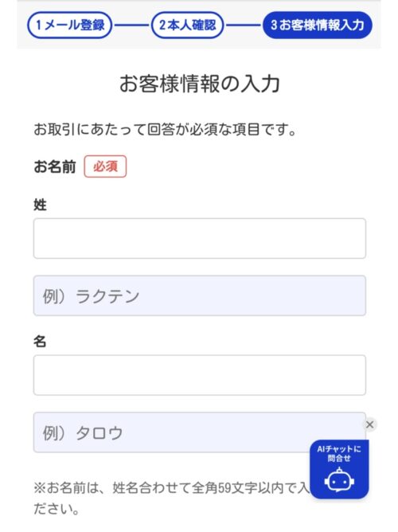Click the ※お名前は 59文字 note text
The width and height of the screenshot is (398, 532).
pyautogui.click(x=172, y=488)
